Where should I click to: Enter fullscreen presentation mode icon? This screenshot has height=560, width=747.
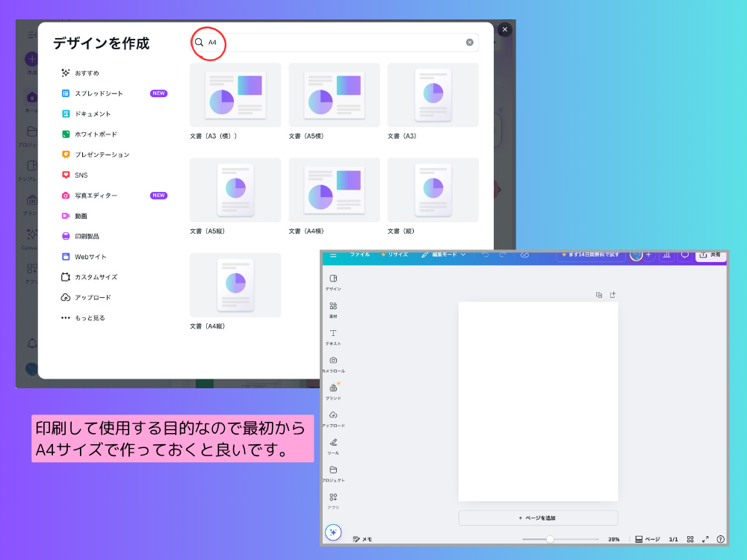click(705, 539)
